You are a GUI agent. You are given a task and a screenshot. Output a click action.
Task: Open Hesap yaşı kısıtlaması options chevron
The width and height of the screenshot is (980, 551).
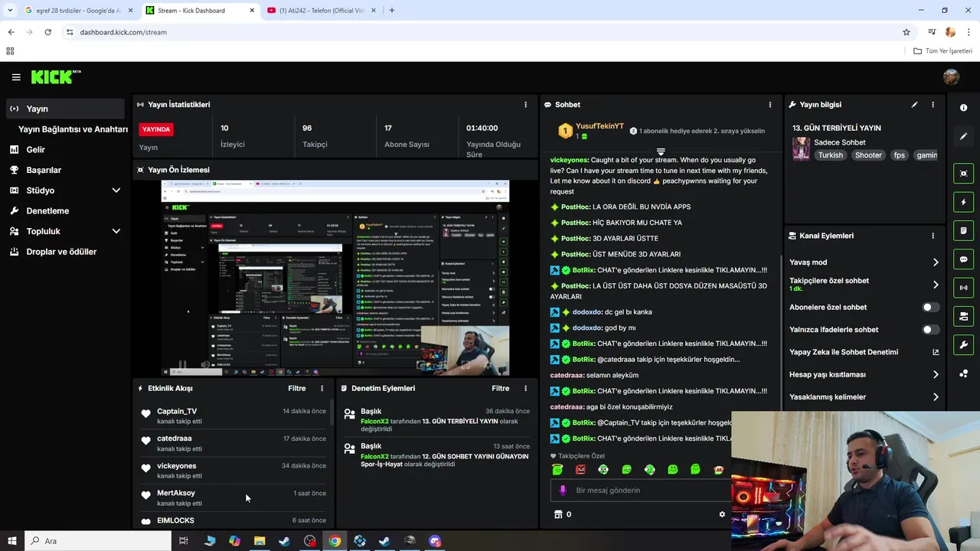935,375
